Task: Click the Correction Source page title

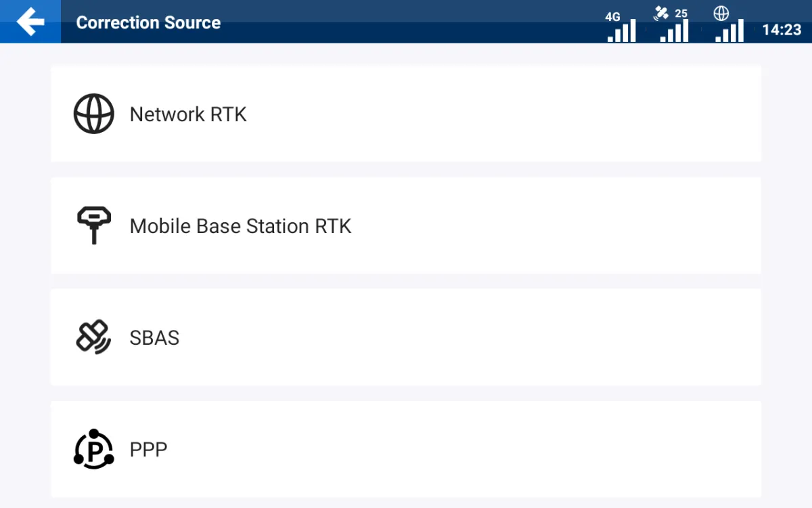Action: pos(148,22)
